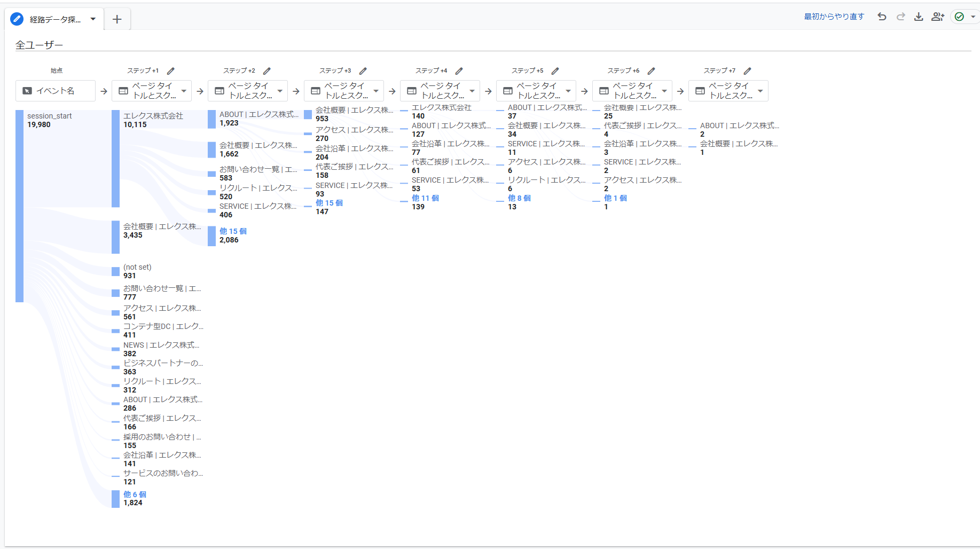Click 最初からやり直す to restart the exploration

click(x=834, y=17)
